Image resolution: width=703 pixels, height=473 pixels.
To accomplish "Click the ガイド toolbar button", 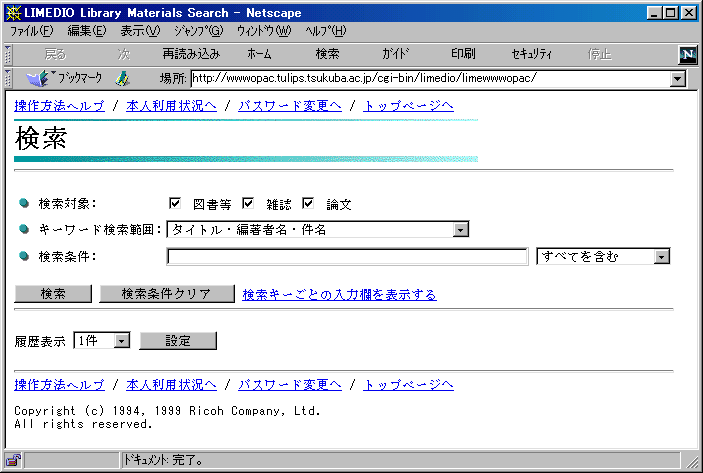I will pos(395,54).
